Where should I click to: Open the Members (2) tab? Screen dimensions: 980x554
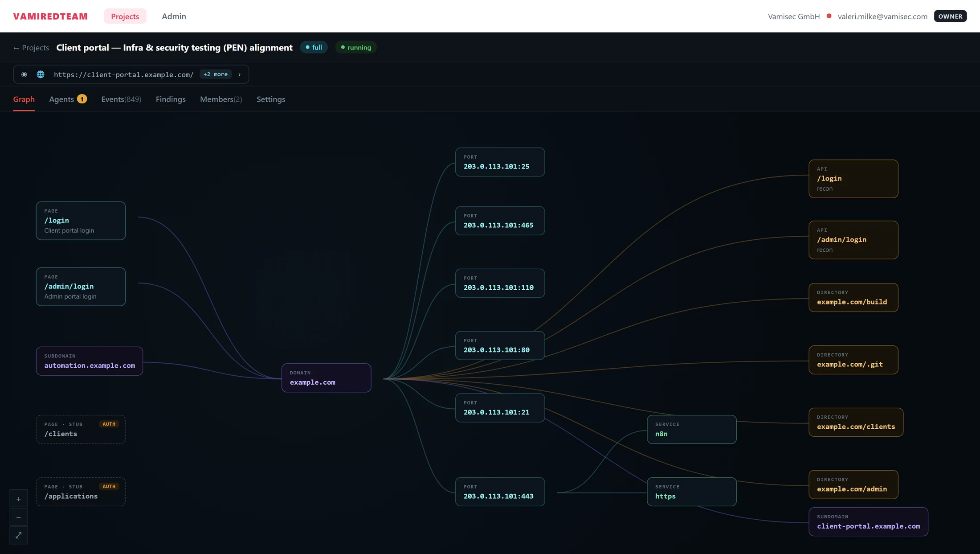coord(221,99)
